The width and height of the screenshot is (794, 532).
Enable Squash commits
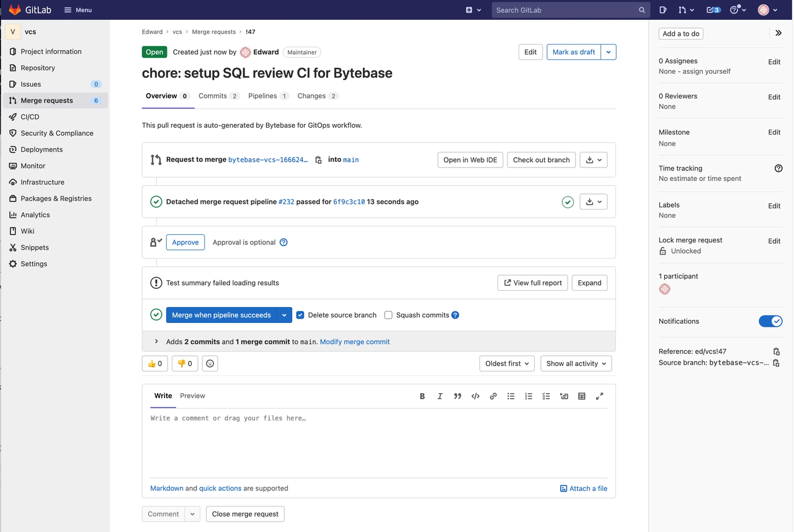388,315
